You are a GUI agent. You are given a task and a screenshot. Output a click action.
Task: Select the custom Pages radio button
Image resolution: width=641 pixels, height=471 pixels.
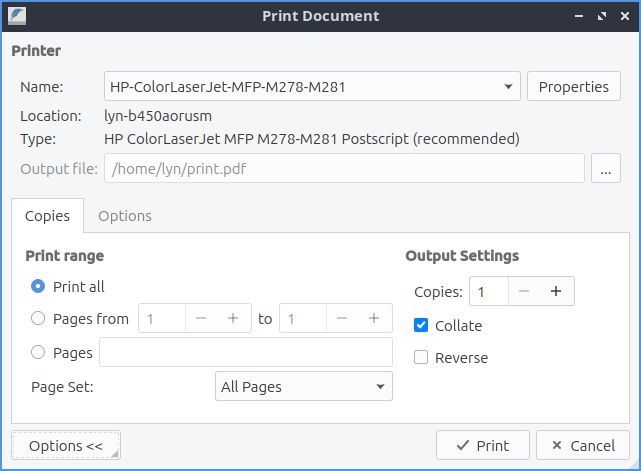point(39,352)
